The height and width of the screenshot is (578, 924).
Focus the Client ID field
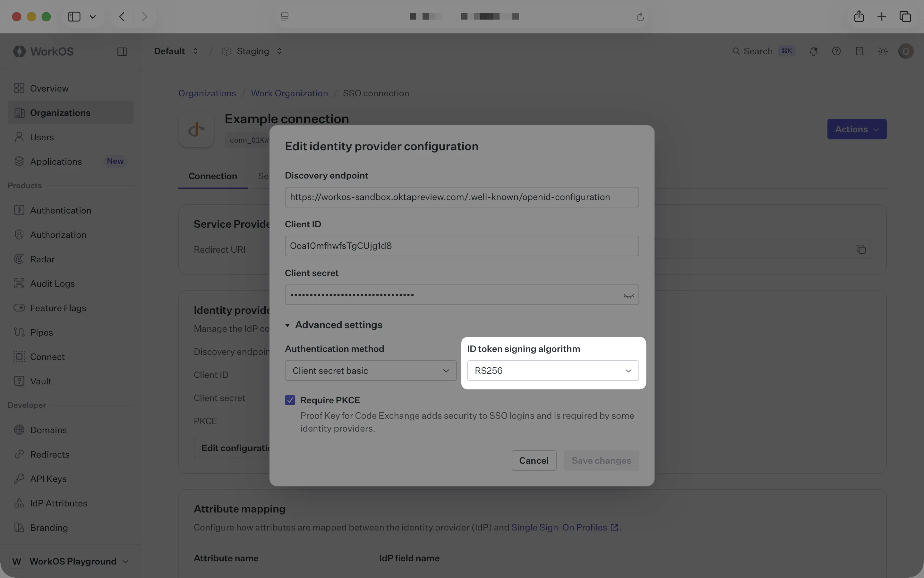(462, 246)
